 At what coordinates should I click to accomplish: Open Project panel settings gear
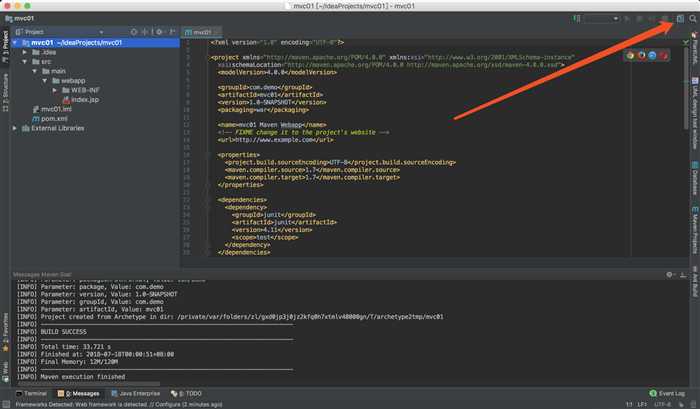(x=159, y=32)
